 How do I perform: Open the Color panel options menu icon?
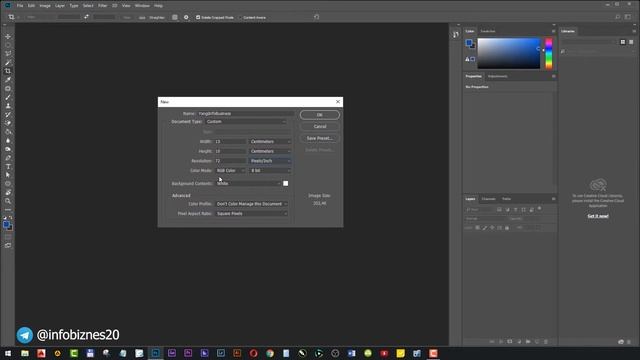553,31
